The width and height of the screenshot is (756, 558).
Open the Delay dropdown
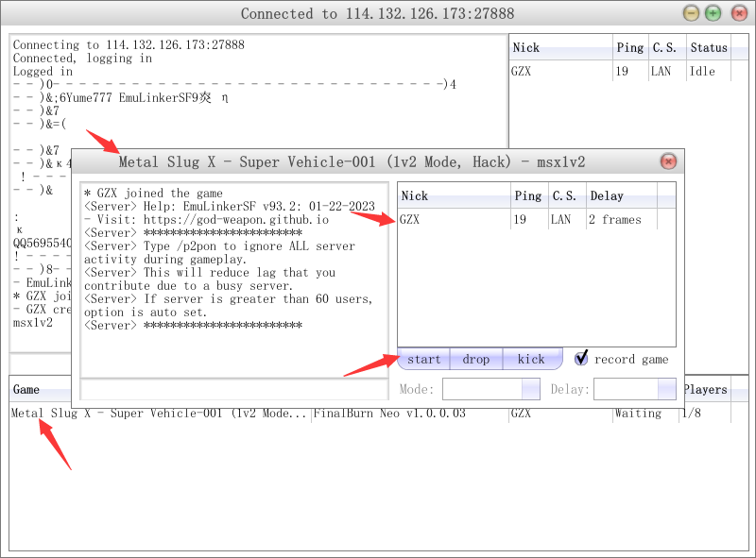pos(667,389)
